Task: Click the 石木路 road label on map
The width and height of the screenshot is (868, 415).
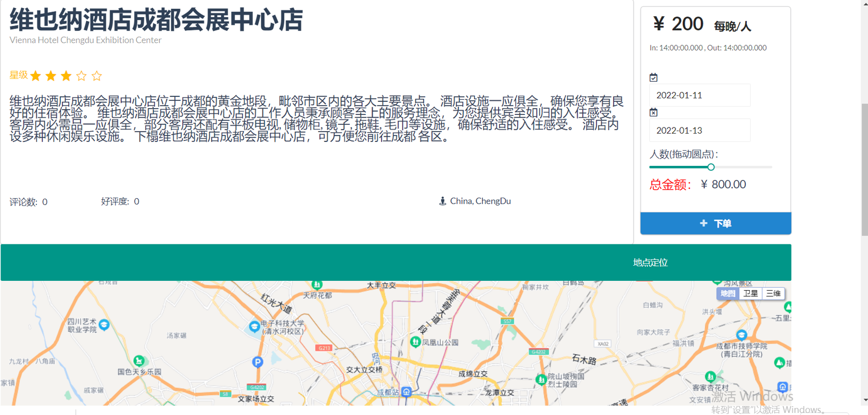Action: coord(584,359)
